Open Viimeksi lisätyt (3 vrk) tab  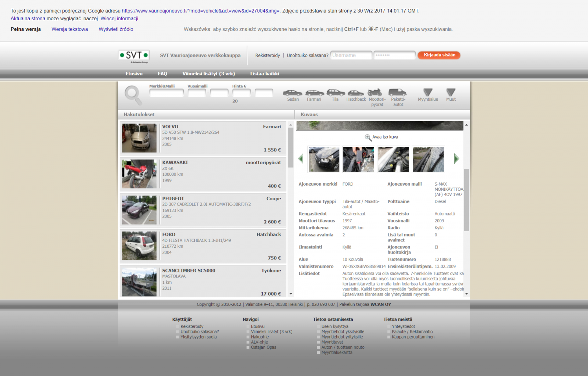point(209,74)
